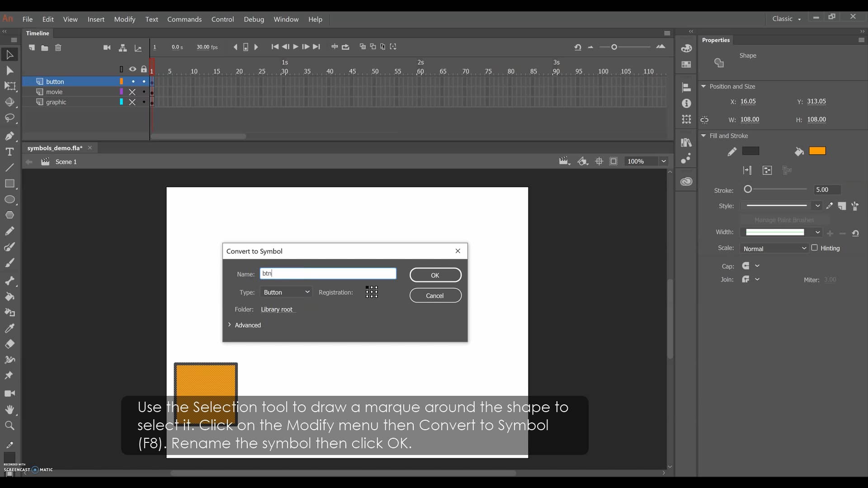Open the Modify menu
The image size is (868, 488).
(125, 19)
